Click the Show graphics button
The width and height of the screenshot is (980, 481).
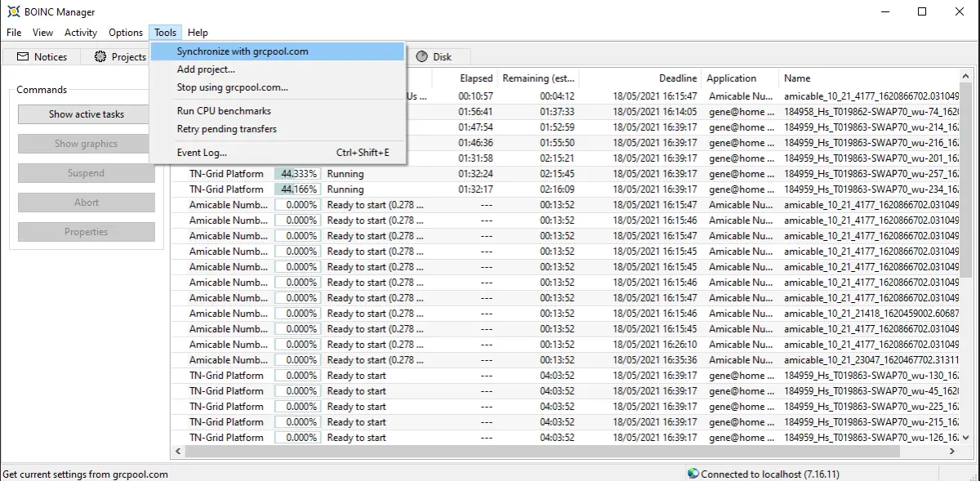click(87, 144)
